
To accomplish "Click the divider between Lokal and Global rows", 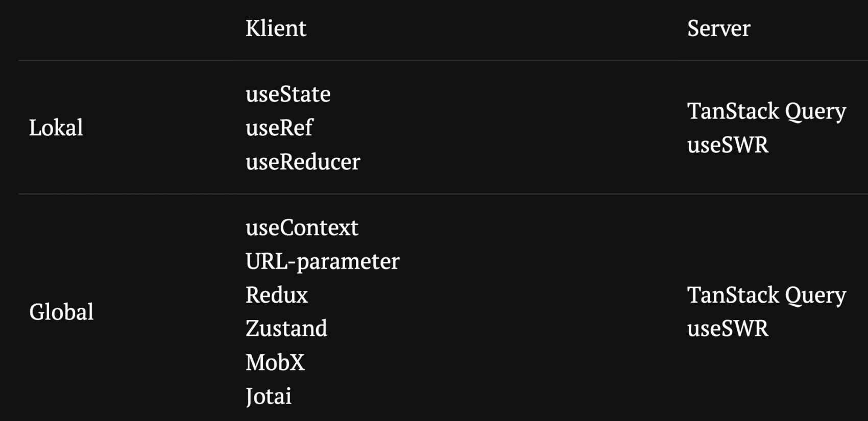I will click(443, 194).
